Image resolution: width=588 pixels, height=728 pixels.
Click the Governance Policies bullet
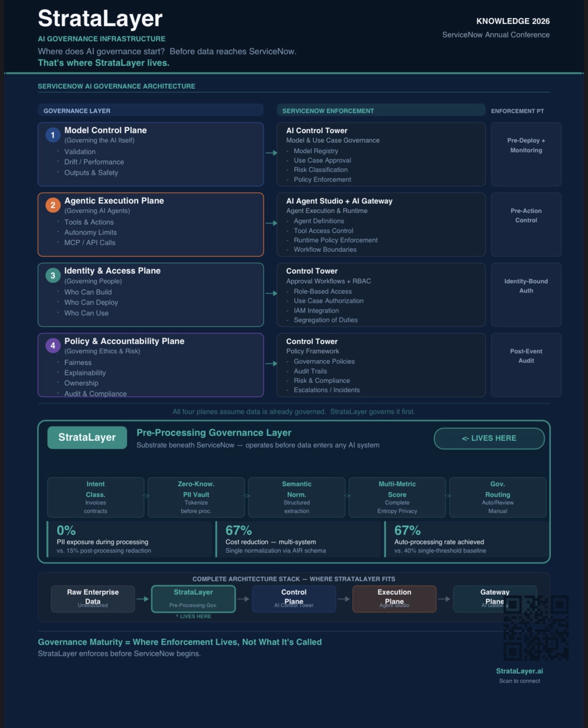[324, 361]
